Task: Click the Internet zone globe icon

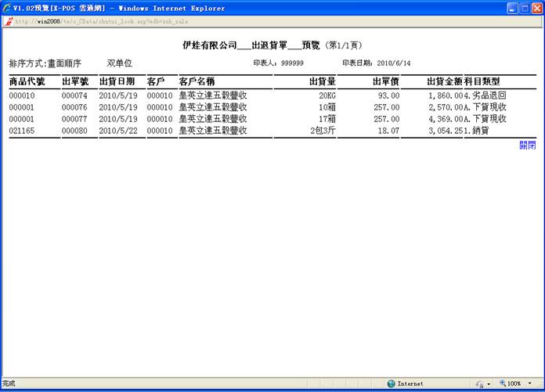Action: coord(391,383)
